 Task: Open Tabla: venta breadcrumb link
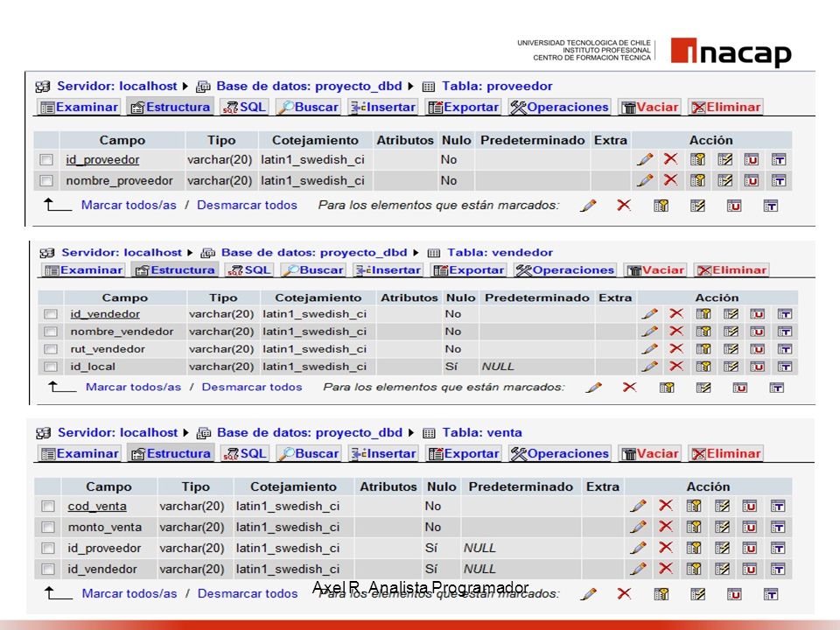(x=481, y=433)
